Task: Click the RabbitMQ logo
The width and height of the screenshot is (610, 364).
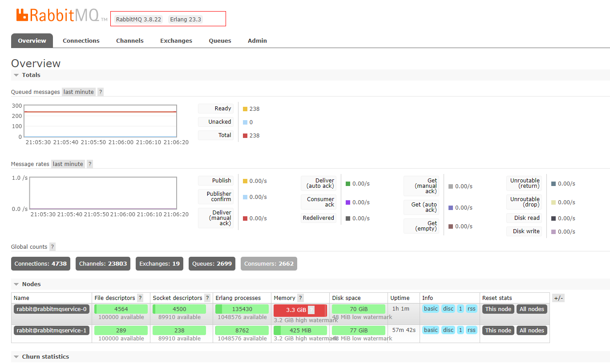Action: [x=62, y=15]
